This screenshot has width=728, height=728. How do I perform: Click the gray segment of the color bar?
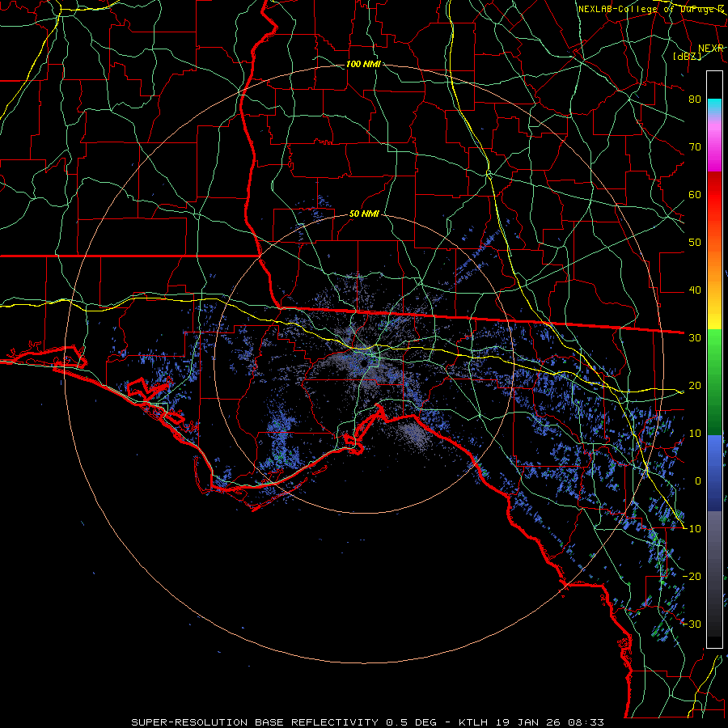pyautogui.click(x=714, y=574)
